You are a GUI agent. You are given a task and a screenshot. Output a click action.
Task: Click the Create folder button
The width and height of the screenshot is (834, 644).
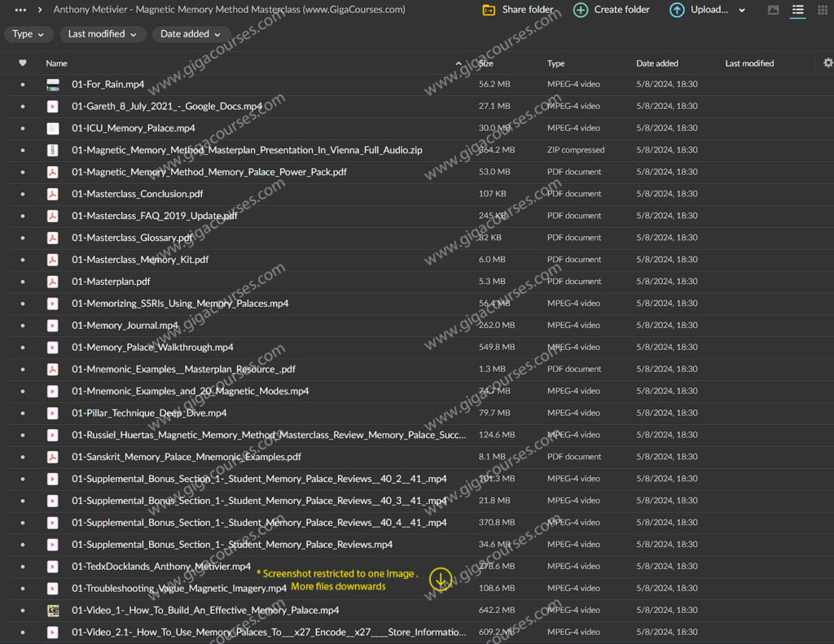pos(612,10)
